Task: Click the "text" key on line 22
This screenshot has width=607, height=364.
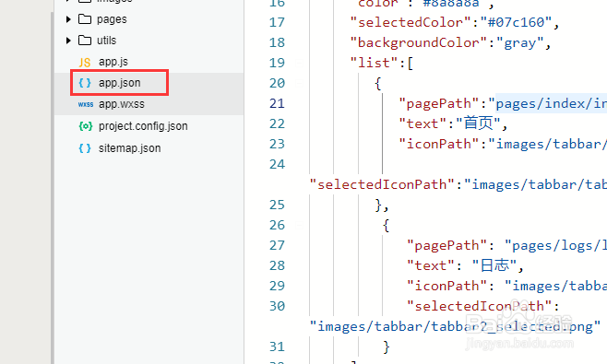Action: click(423, 123)
